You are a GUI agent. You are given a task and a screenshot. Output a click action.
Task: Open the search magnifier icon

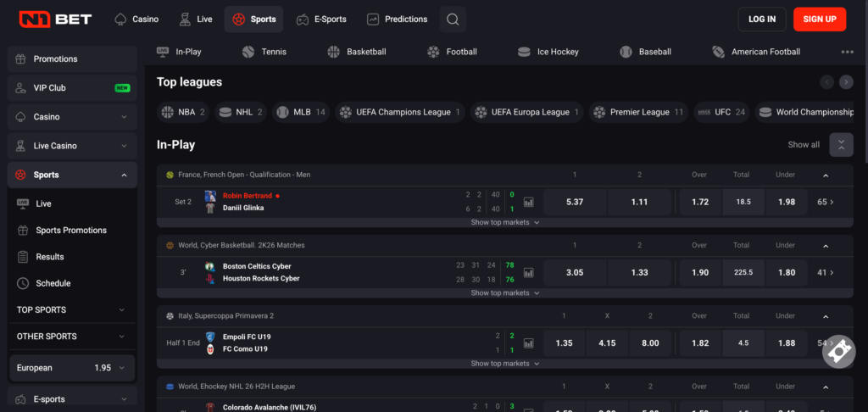[x=453, y=19]
